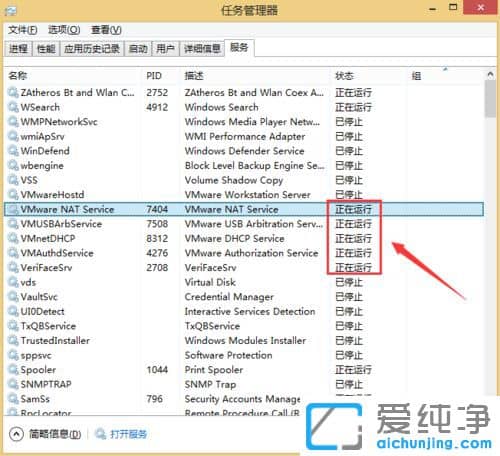Switch to the 进程 tab
The width and height of the screenshot is (500, 456).
coord(18,49)
